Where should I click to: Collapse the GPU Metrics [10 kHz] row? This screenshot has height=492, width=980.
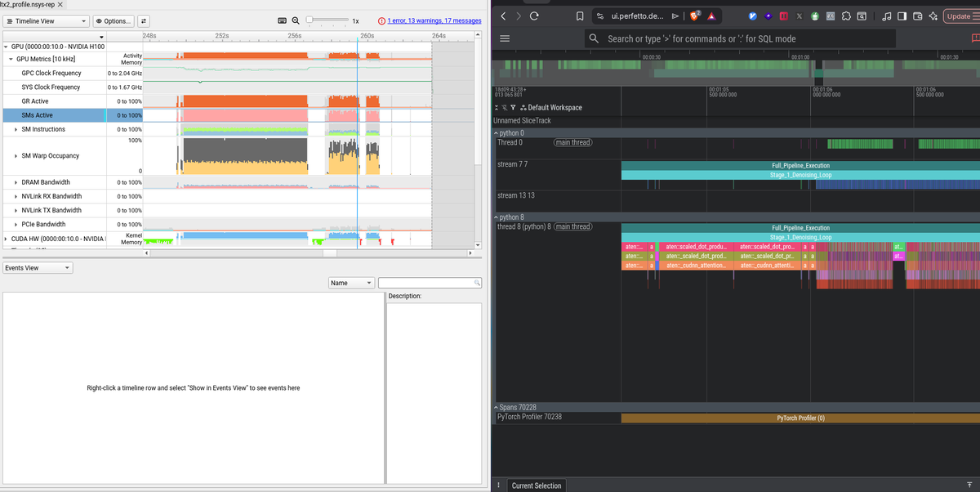10,59
